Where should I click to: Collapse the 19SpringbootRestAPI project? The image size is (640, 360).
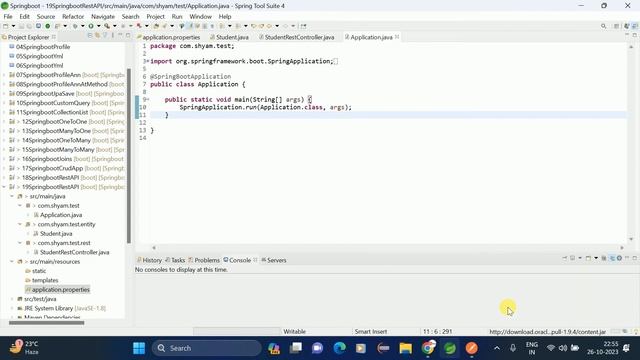tap(4, 187)
